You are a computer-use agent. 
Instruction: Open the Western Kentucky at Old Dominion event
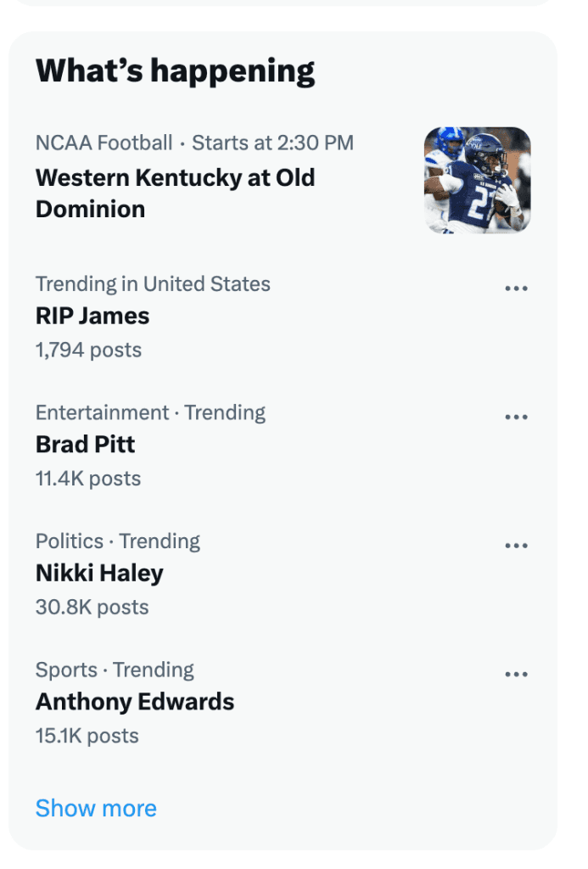point(175,193)
